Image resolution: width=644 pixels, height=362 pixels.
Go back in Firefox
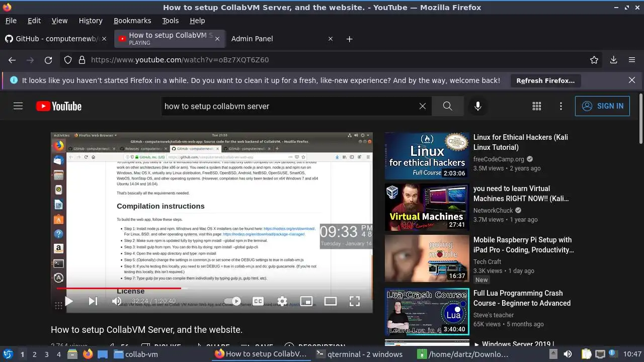point(12,60)
